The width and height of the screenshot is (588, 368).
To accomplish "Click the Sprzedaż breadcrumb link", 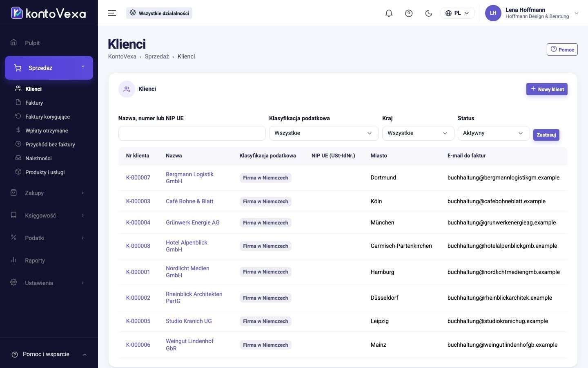I will click(157, 56).
